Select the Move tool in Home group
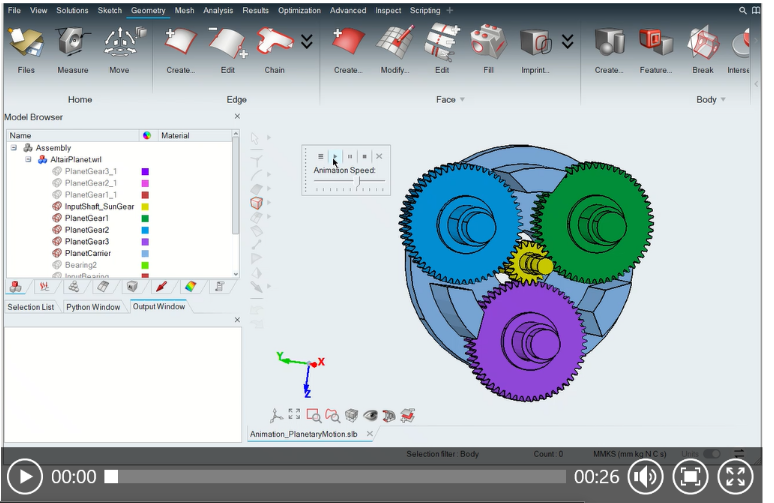This screenshot has height=503, width=774. [x=119, y=47]
